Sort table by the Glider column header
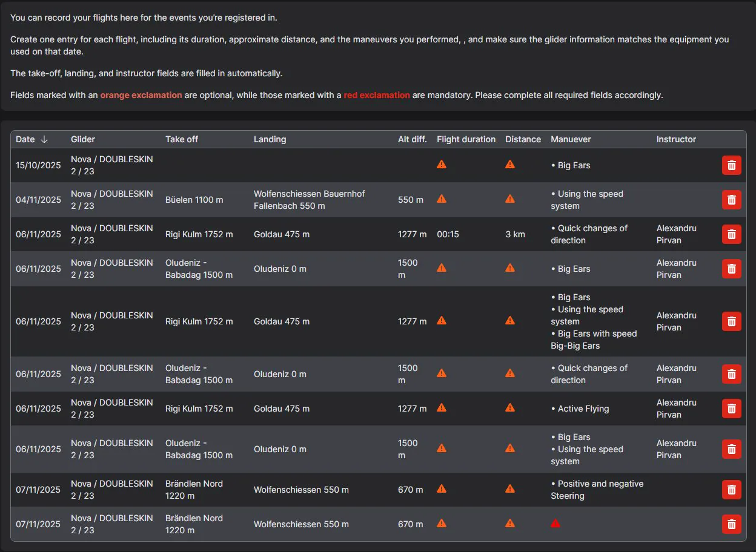Viewport: 756px width, 552px height. pyautogui.click(x=83, y=139)
